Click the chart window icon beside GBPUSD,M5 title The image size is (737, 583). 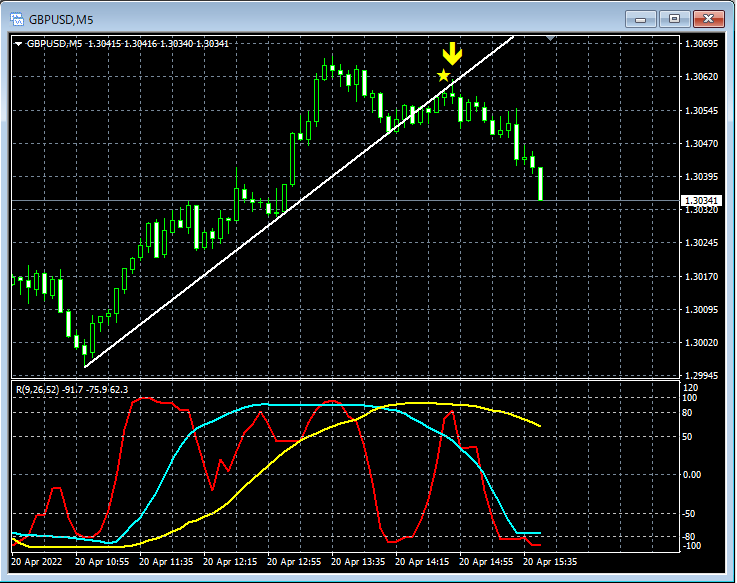tap(17, 19)
